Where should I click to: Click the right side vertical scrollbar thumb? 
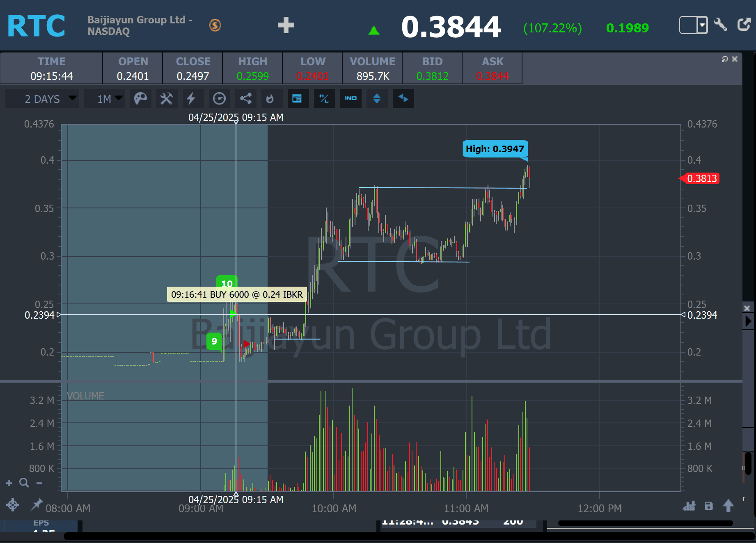[748, 463]
